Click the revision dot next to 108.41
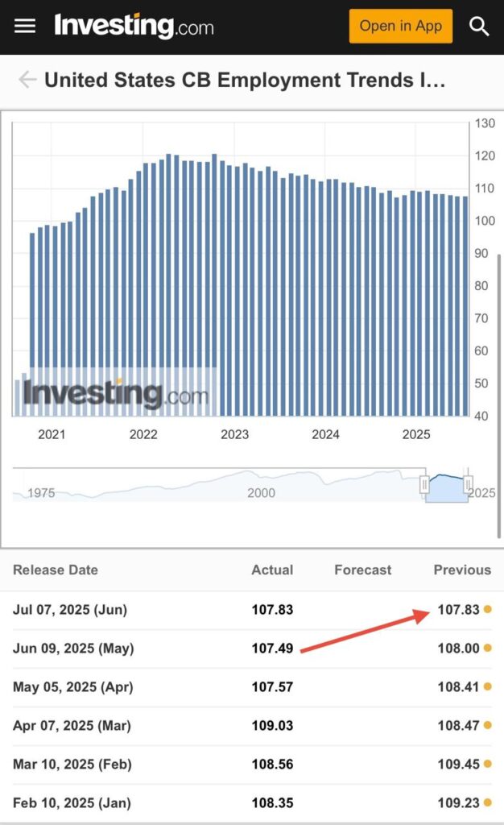Viewport: 504px width, 825px height. pyautogui.click(x=488, y=686)
